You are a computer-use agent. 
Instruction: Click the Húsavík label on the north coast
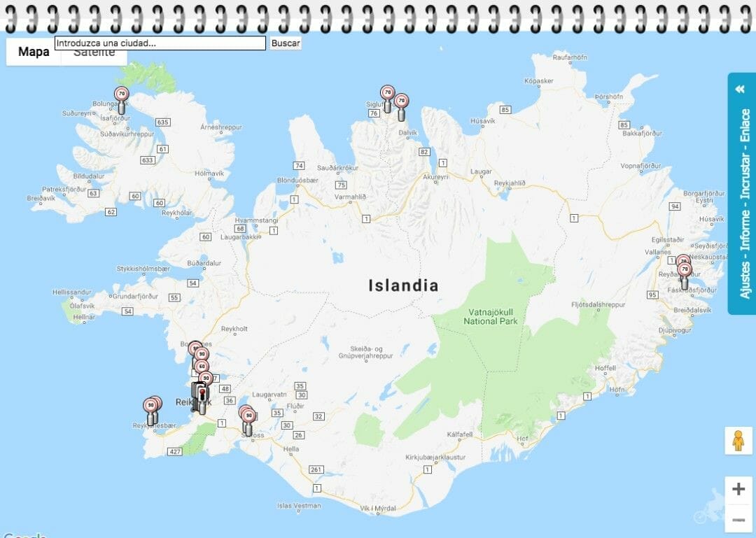pos(482,121)
